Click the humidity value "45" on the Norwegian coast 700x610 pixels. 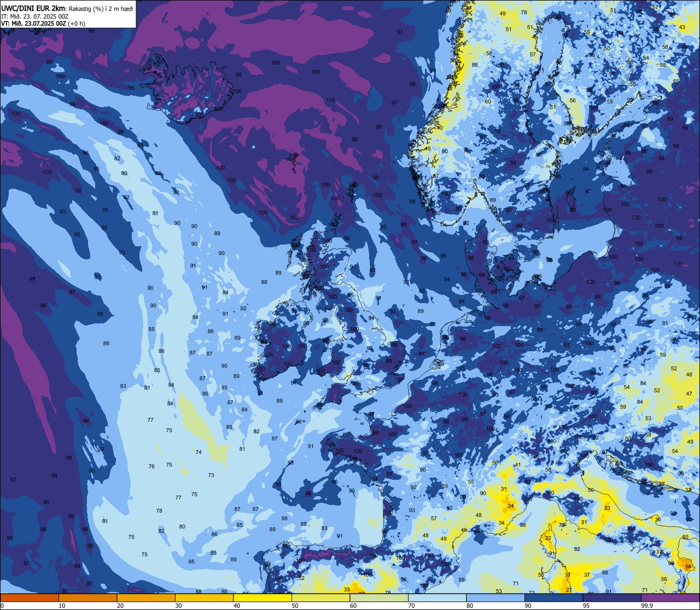coord(428,149)
